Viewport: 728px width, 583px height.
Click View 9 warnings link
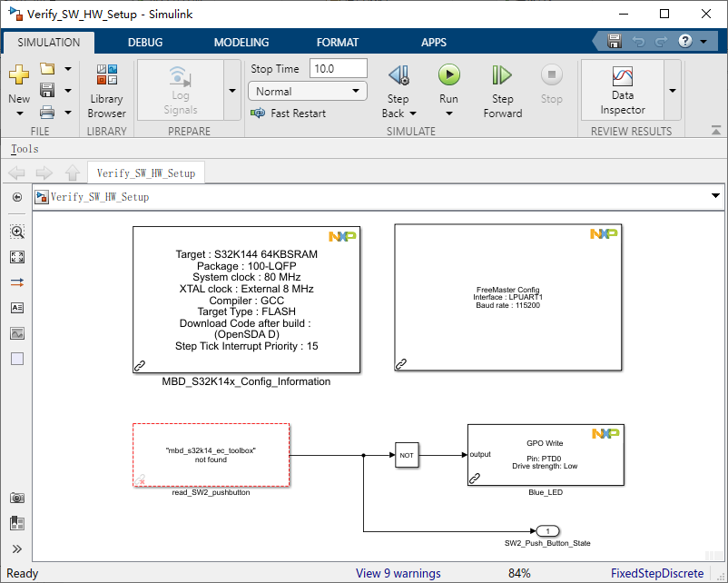(x=398, y=573)
